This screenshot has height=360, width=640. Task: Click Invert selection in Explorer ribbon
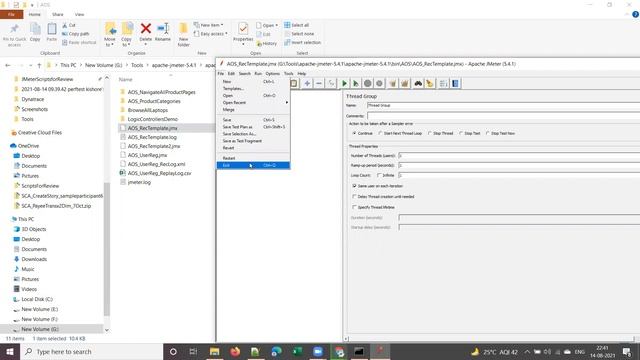click(302, 42)
